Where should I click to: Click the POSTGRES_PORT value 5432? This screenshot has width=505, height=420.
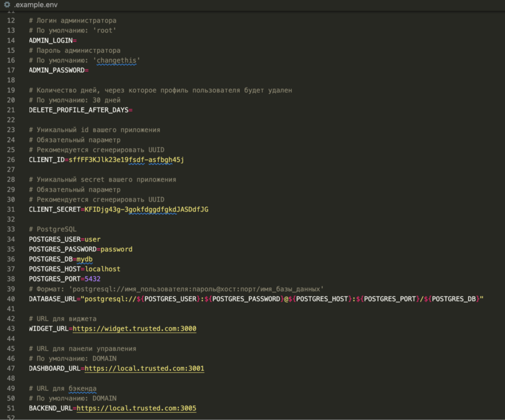point(92,279)
